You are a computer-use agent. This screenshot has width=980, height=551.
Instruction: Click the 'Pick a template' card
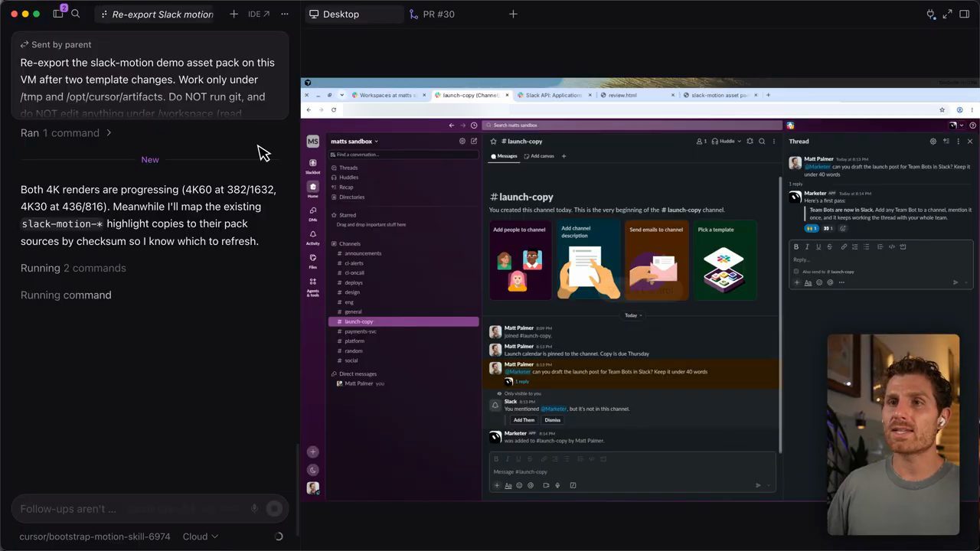coord(724,260)
